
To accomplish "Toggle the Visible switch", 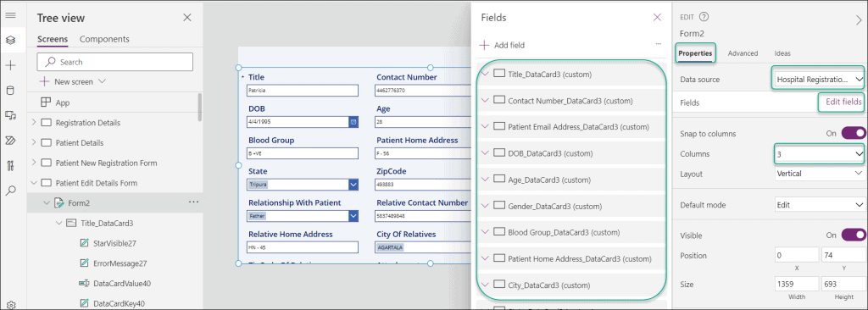I will 853,235.
